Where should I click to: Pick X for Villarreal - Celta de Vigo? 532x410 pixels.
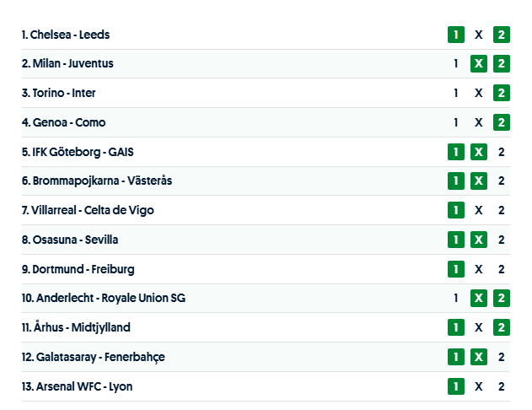pyautogui.click(x=479, y=210)
